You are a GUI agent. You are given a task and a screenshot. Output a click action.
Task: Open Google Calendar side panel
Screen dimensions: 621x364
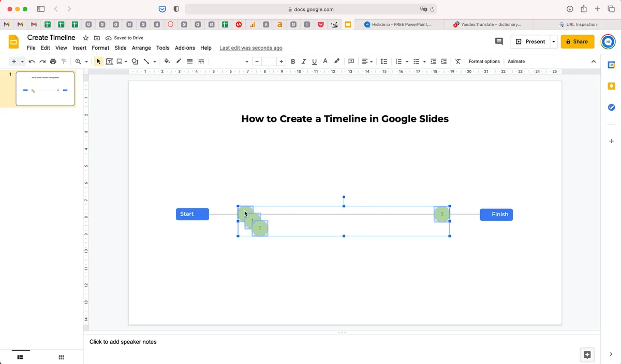(611, 65)
